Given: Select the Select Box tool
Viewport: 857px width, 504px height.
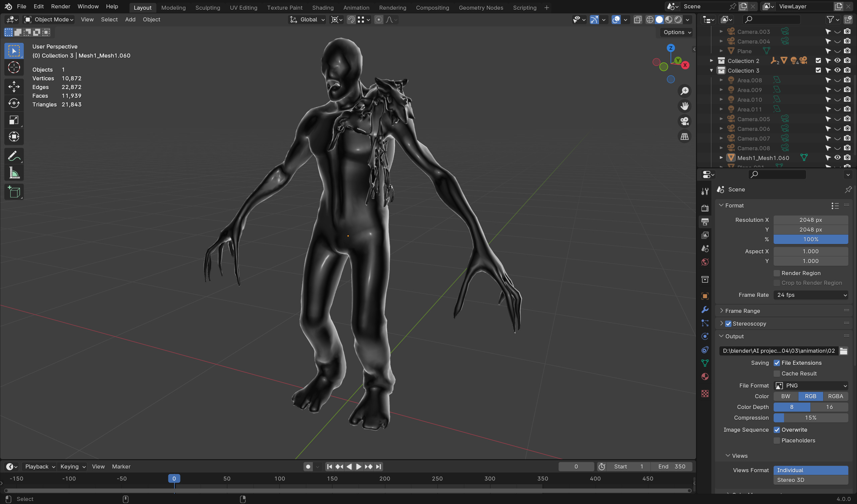Looking at the screenshot, I should pyautogui.click(x=14, y=51).
